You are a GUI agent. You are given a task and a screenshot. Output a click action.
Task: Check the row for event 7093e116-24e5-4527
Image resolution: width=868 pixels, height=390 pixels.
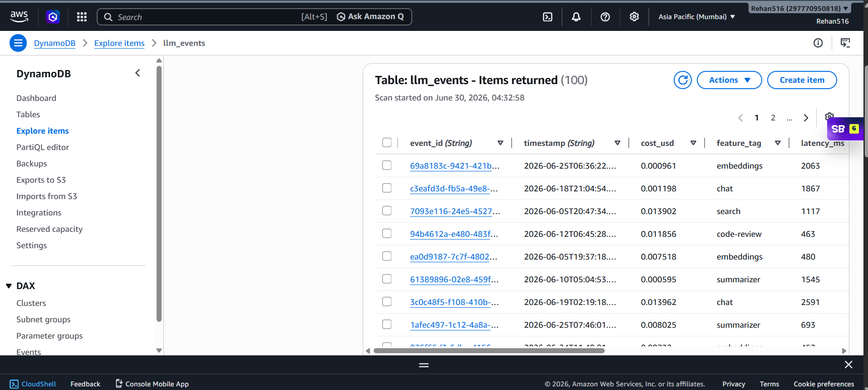pos(387,211)
